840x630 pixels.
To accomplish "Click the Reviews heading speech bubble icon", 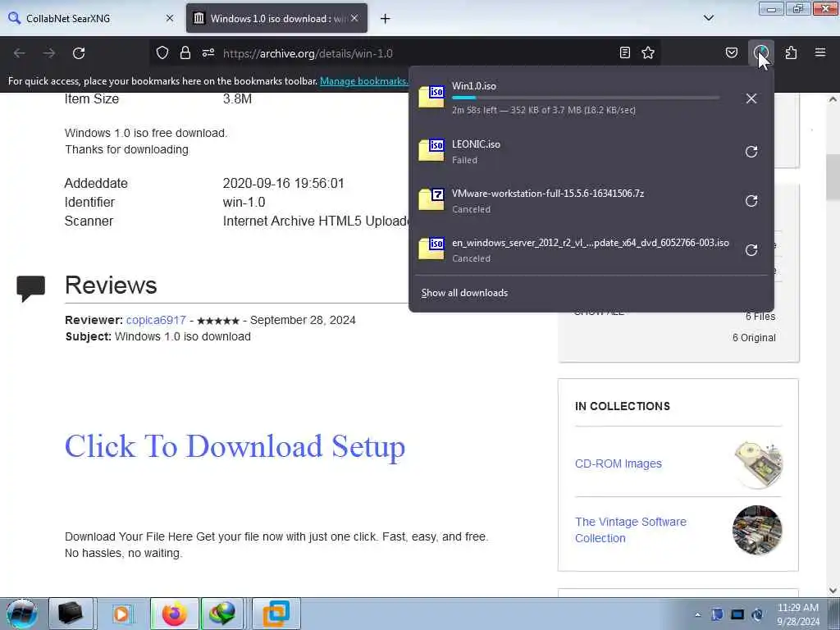I will pos(30,288).
